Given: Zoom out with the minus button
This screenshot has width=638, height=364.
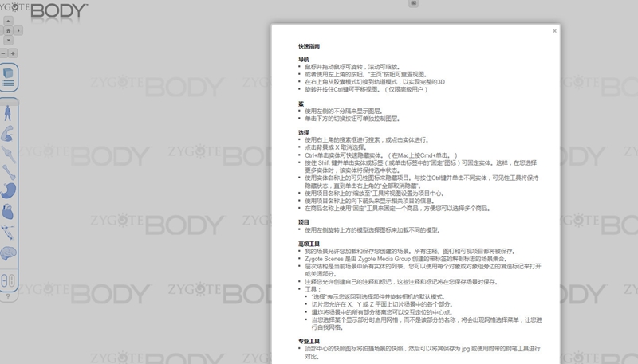Looking at the screenshot, I should point(3,53).
